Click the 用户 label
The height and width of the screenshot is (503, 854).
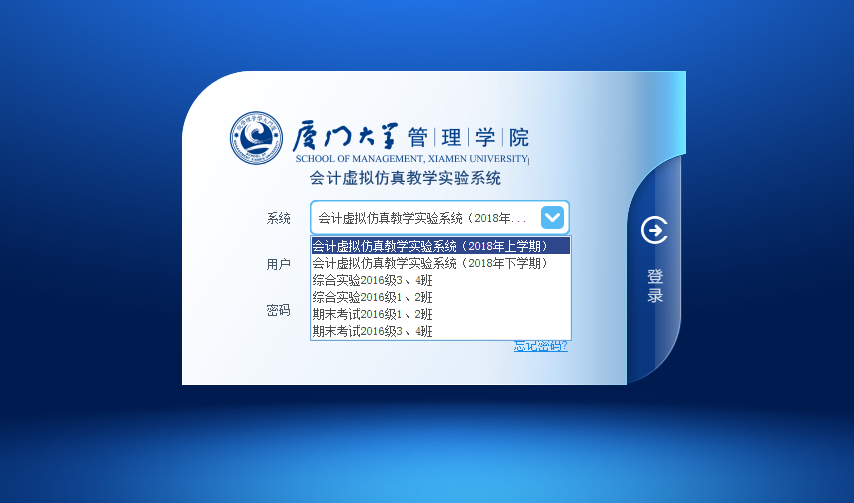pyautogui.click(x=278, y=264)
